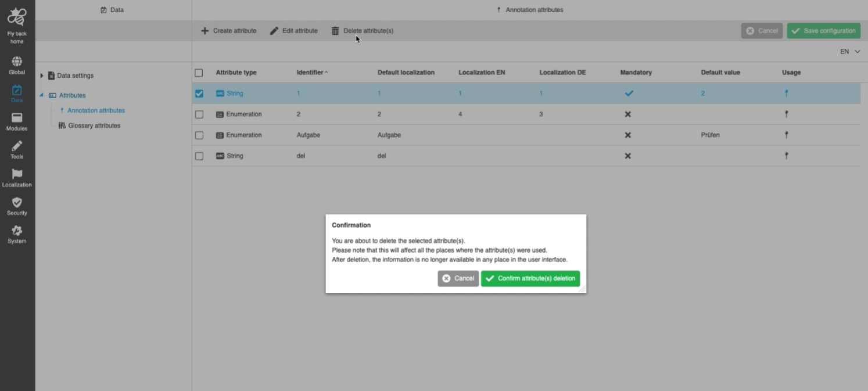This screenshot has height=391, width=868.
Task: Click the pencil icon for Edit attribute
Action: [x=274, y=31]
